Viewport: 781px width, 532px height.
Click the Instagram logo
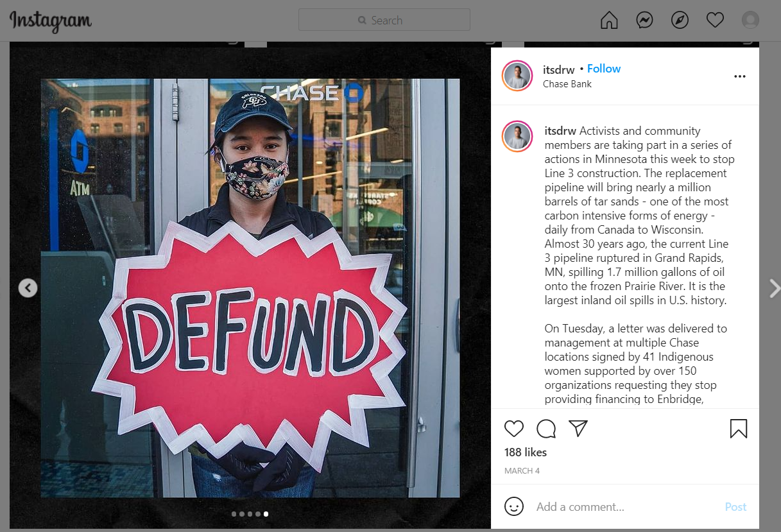point(51,21)
